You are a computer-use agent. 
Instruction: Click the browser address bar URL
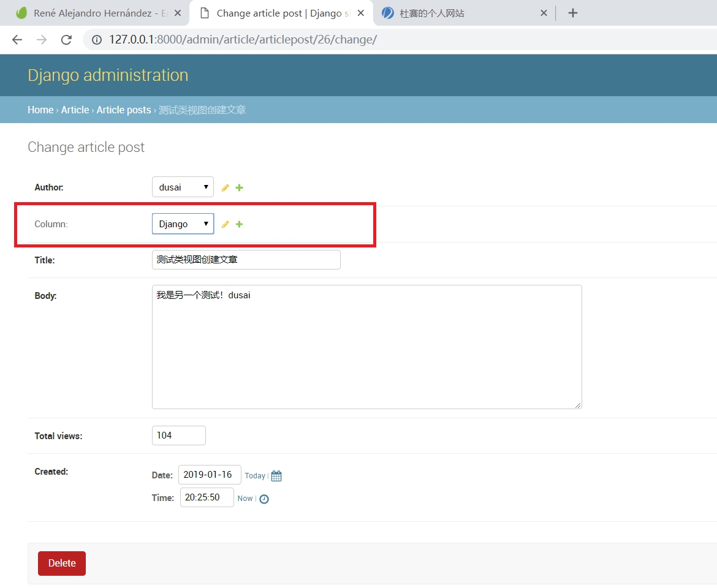tap(243, 40)
